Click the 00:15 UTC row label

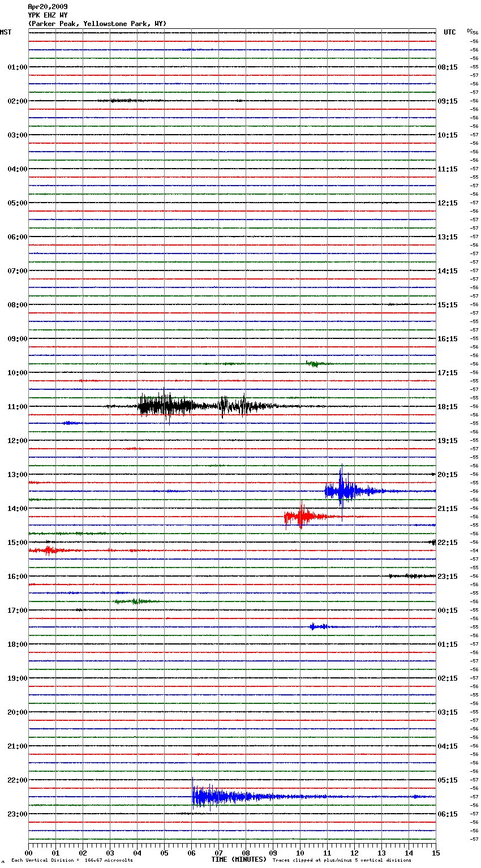point(448,611)
